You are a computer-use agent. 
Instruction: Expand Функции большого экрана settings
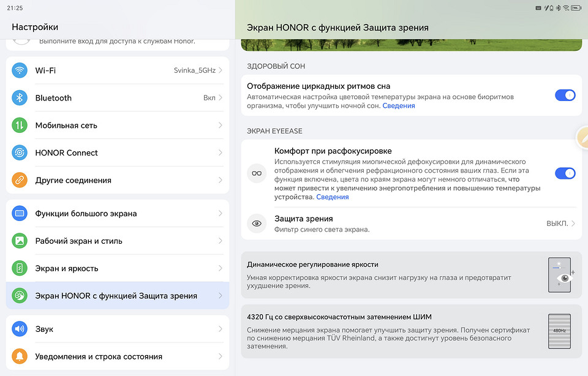[x=118, y=213]
